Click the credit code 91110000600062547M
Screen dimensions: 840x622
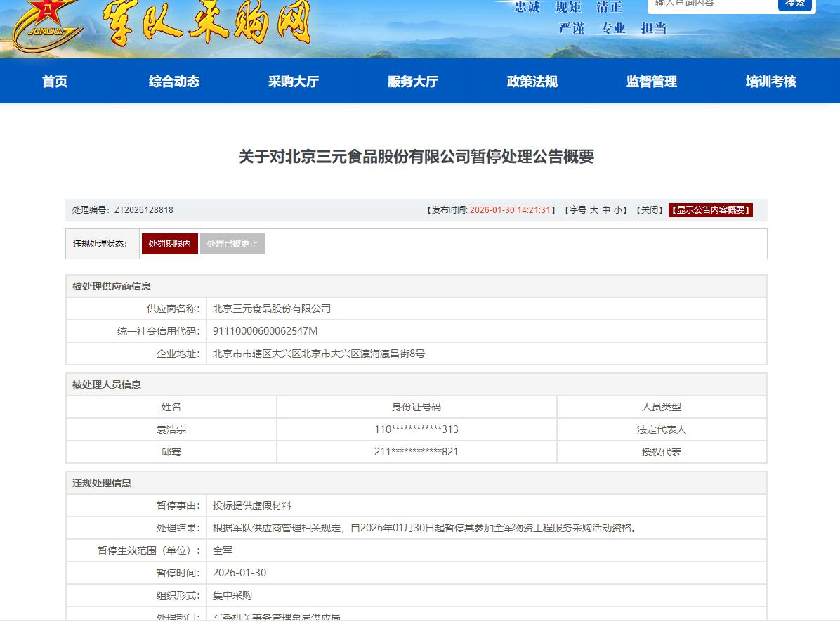pos(265,331)
